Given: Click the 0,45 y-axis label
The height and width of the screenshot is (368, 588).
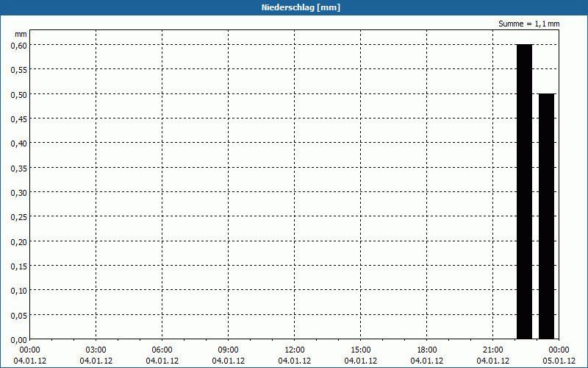Looking at the screenshot, I should pos(19,119).
